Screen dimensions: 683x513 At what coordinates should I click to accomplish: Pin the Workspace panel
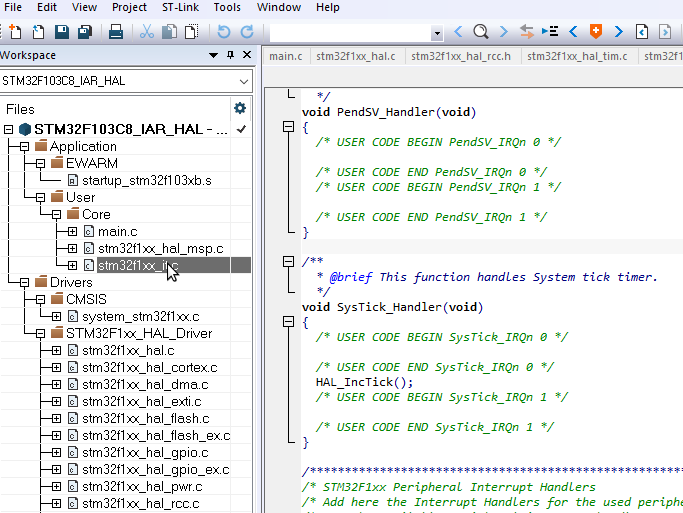click(x=230, y=55)
